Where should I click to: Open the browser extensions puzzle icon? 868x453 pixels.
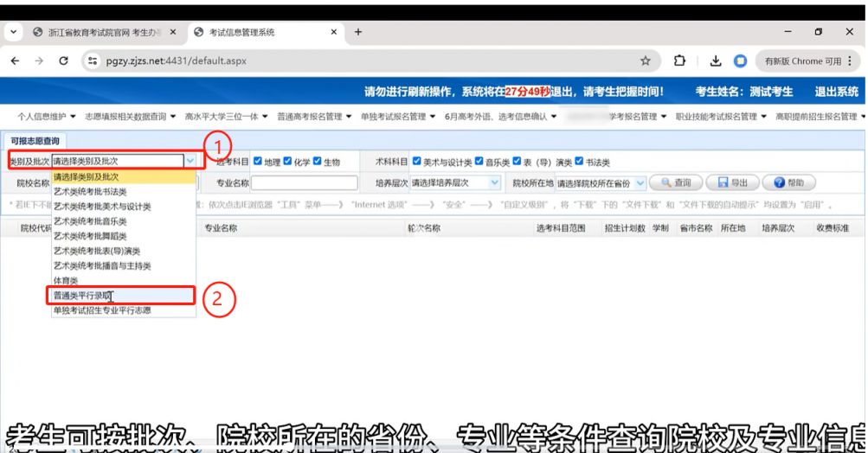click(680, 61)
